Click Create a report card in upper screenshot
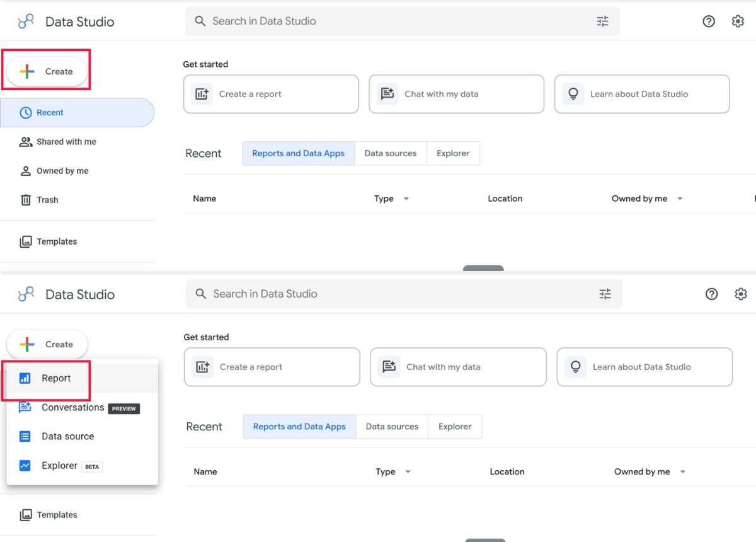756x542 pixels. coord(271,94)
